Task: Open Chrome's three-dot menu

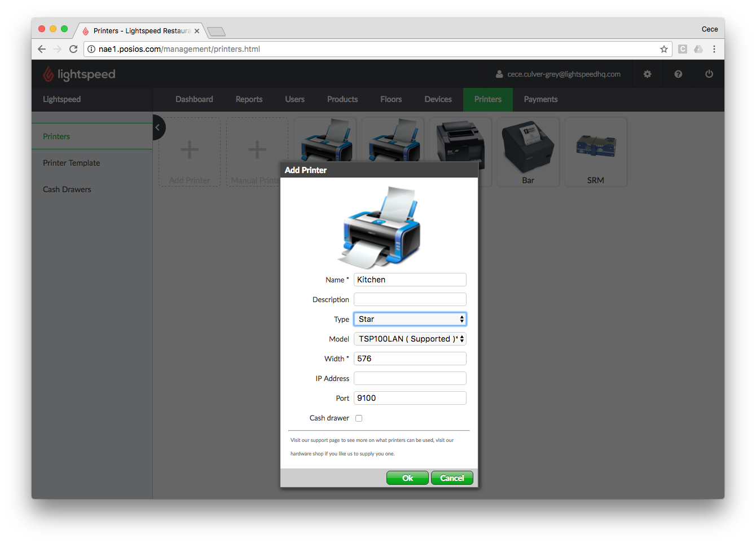Action: coord(714,49)
